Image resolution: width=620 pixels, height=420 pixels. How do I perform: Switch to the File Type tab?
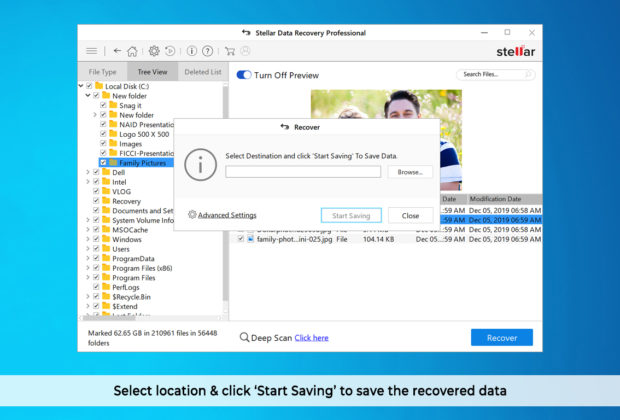[x=102, y=72]
